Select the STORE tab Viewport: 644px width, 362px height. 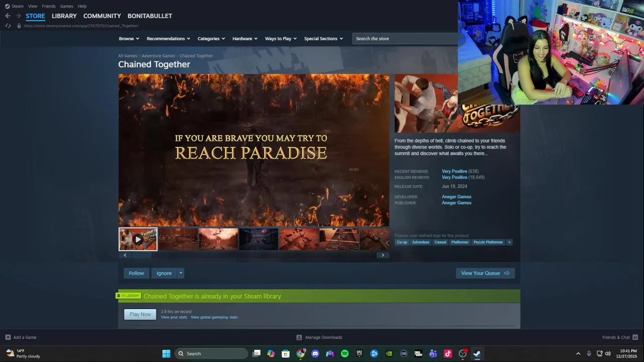(x=35, y=16)
